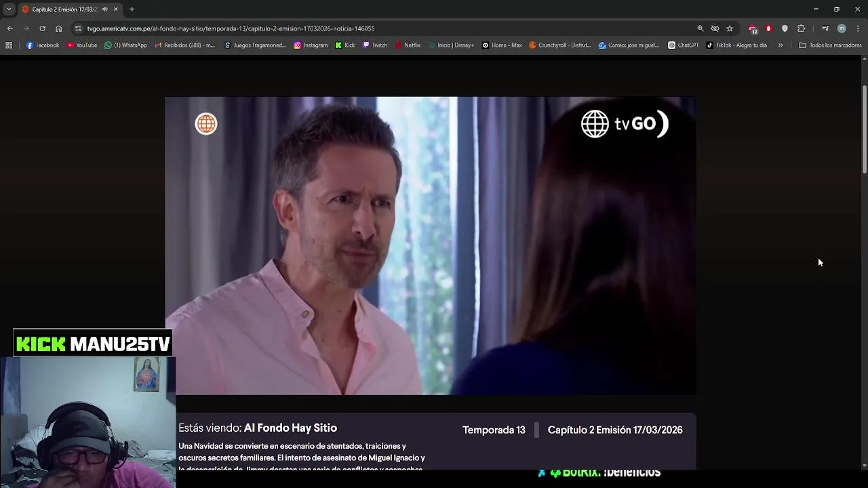Expand the tab search dropdown
Screen dimensions: 868x488
pyautogui.click(x=9, y=9)
